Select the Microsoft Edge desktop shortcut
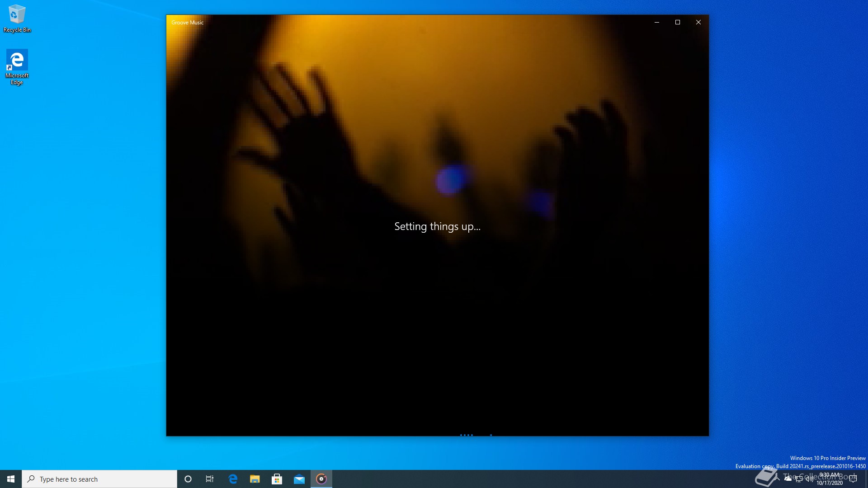Image resolution: width=868 pixels, height=488 pixels. tap(17, 67)
